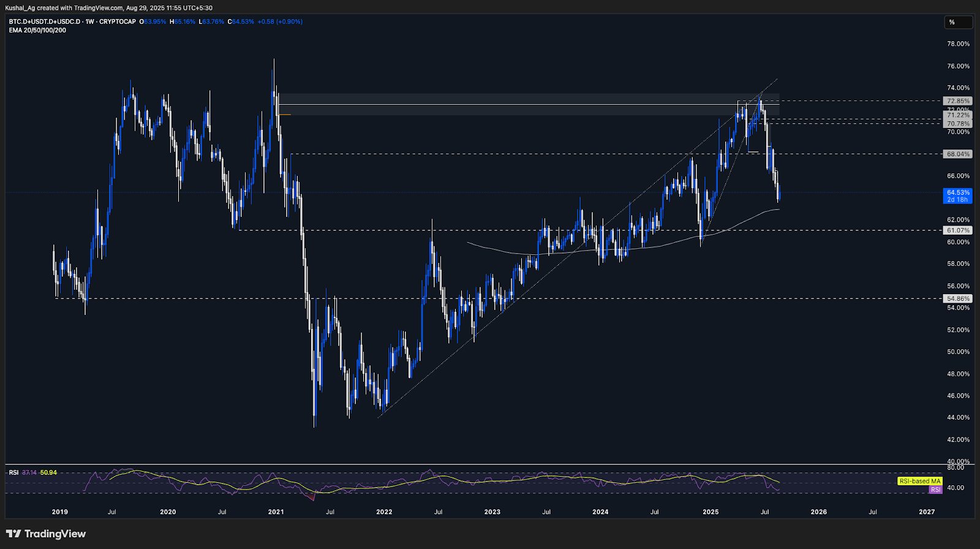The height and width of the screenshot is (549, 980).
Task: Click the +0.58 (+0.90%) change value
Action: coord(280,21)
